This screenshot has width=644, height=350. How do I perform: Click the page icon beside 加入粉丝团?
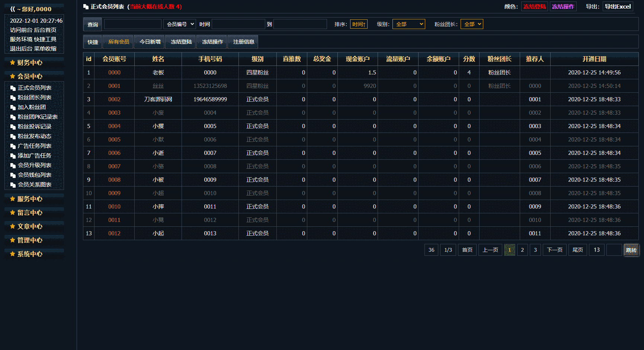(13, 108)
